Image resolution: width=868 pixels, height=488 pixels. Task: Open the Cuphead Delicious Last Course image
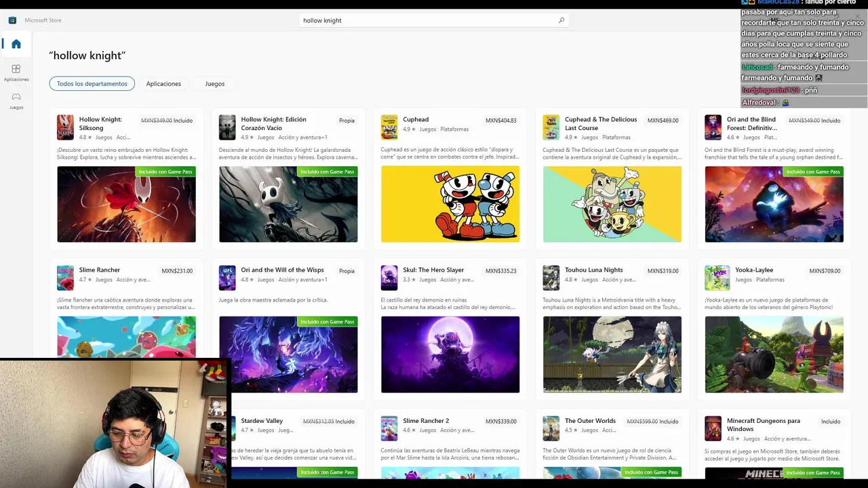(612, 204)
